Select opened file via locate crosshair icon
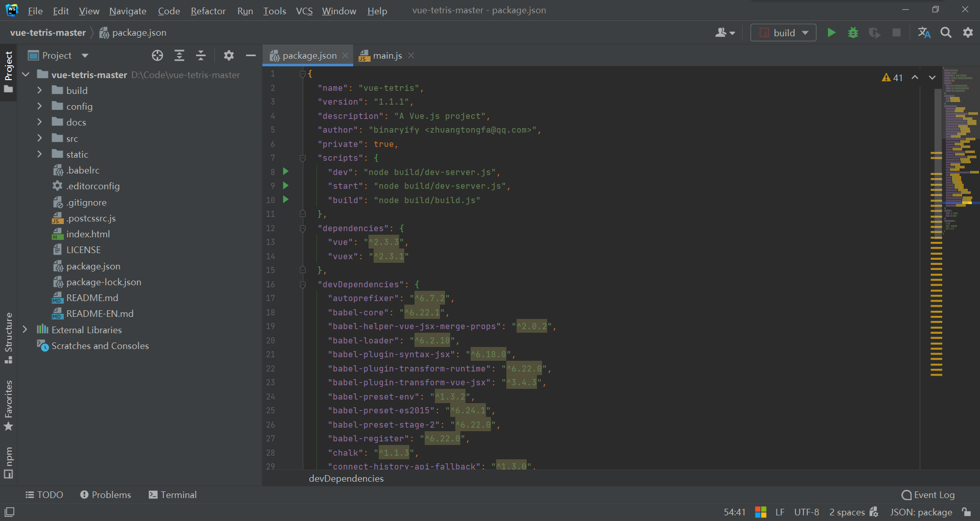980x521 pixels. point(157,55)
